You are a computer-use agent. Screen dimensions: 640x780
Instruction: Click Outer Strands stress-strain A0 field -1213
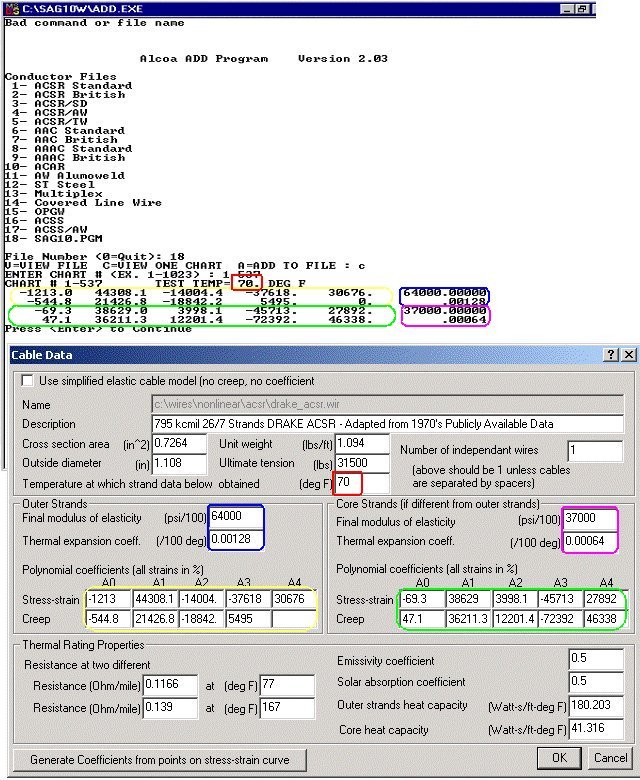[108, 599]
